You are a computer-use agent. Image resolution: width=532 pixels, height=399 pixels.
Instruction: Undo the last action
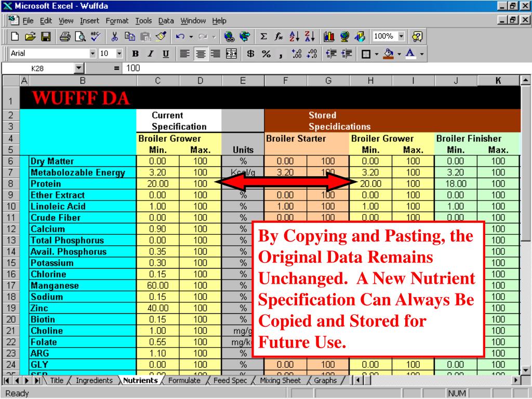point(180,36)
